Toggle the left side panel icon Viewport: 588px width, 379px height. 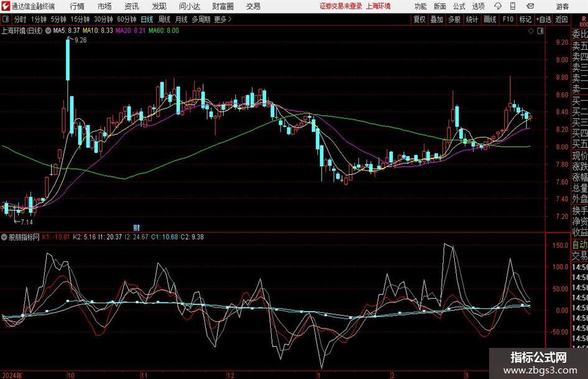click(6, 19)
